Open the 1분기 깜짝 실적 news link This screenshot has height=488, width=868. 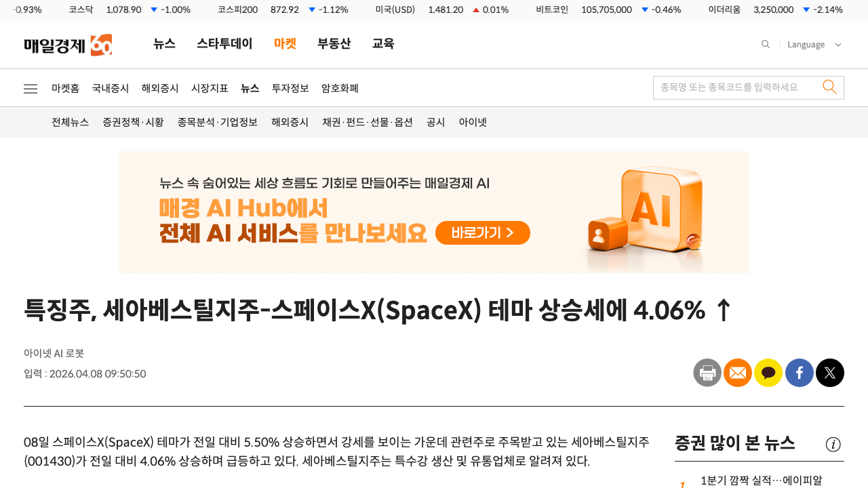pos(761,480)
